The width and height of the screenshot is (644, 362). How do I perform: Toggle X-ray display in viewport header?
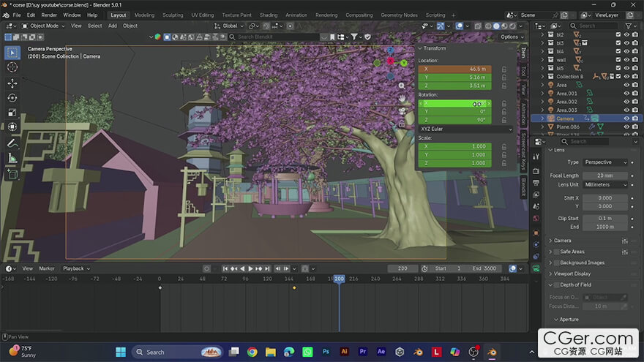click(477, 26)
